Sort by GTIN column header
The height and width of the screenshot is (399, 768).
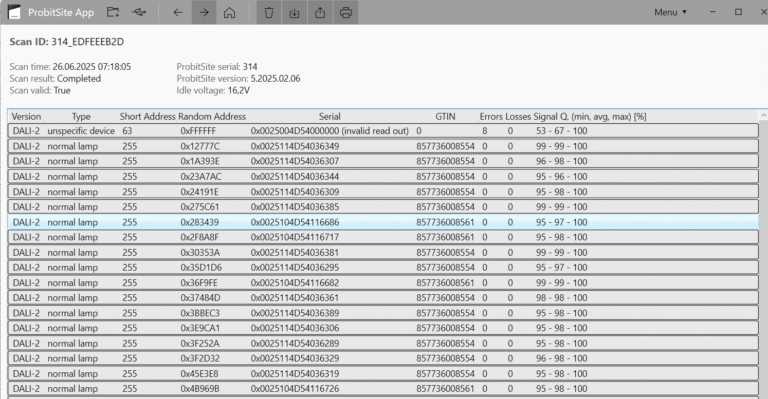pos(445,117)
